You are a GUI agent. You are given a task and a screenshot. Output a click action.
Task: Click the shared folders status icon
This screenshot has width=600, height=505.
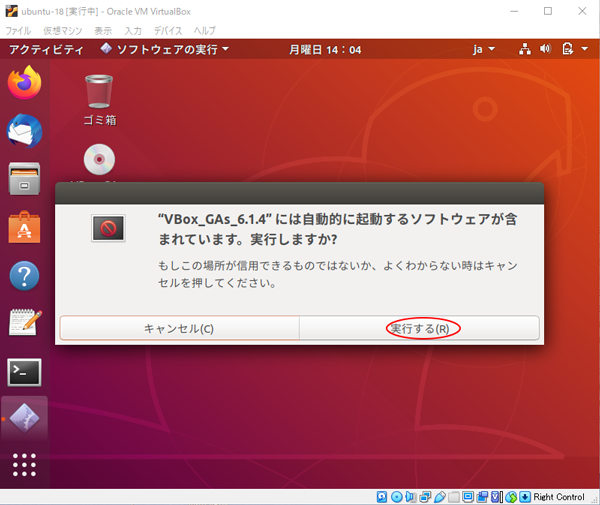(454, 497)
